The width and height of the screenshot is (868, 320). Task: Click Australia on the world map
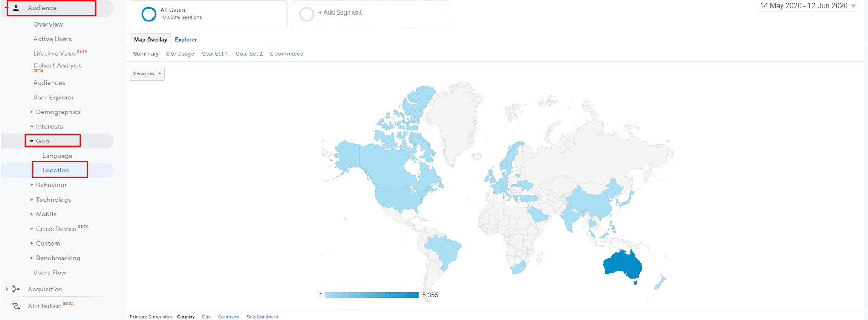pos(622,265)
